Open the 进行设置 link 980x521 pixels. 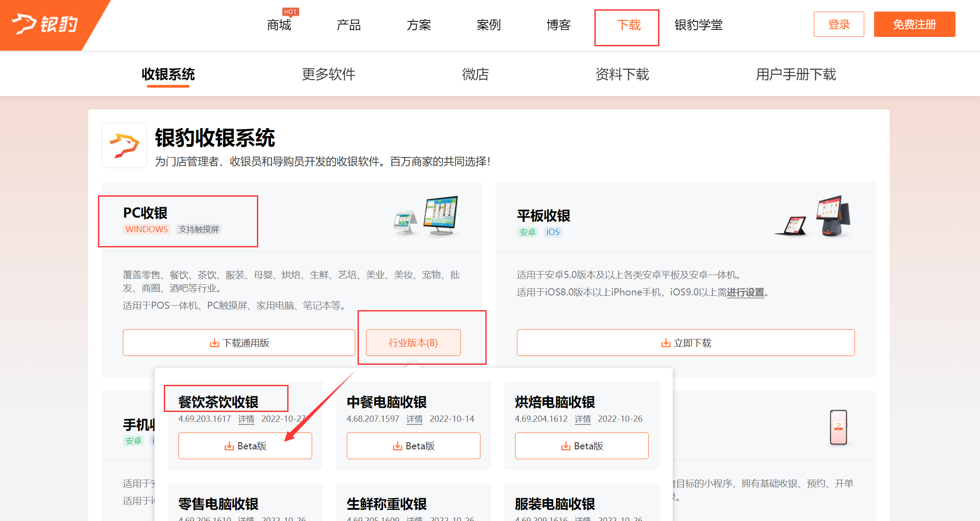(745, 292)
